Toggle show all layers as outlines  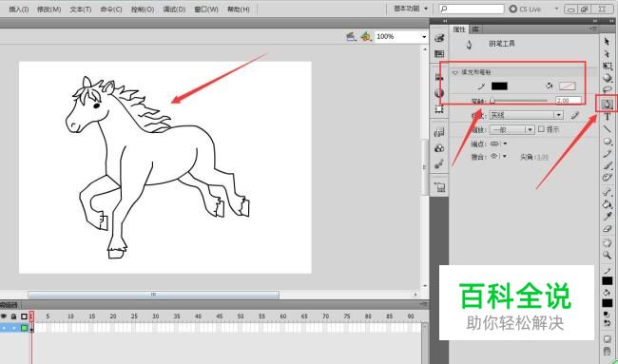[24, 316]
